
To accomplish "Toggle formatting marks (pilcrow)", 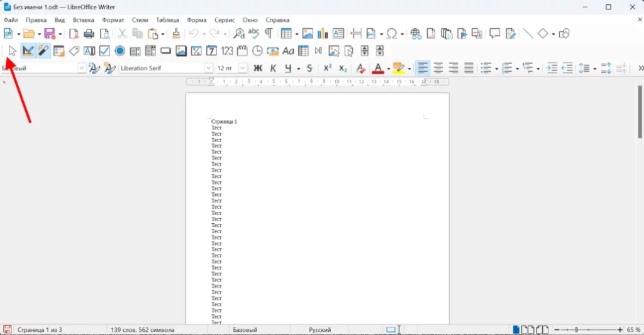I will (269, 34).
